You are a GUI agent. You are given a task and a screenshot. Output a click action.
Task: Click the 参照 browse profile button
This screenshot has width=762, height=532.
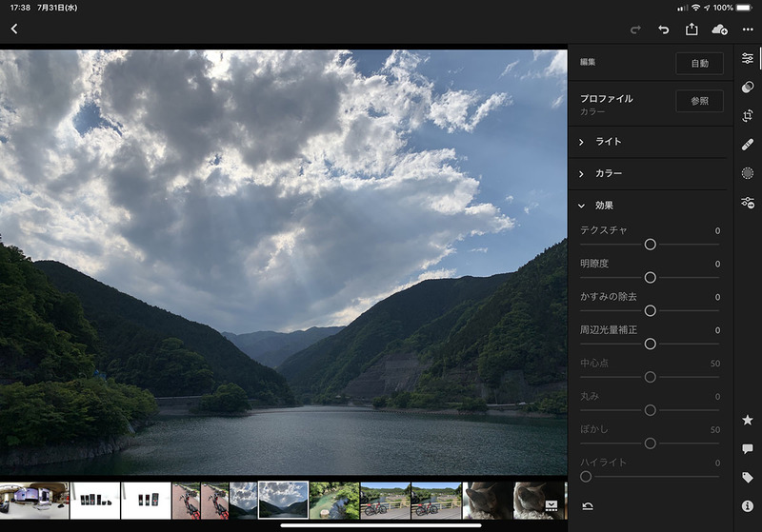699,101
